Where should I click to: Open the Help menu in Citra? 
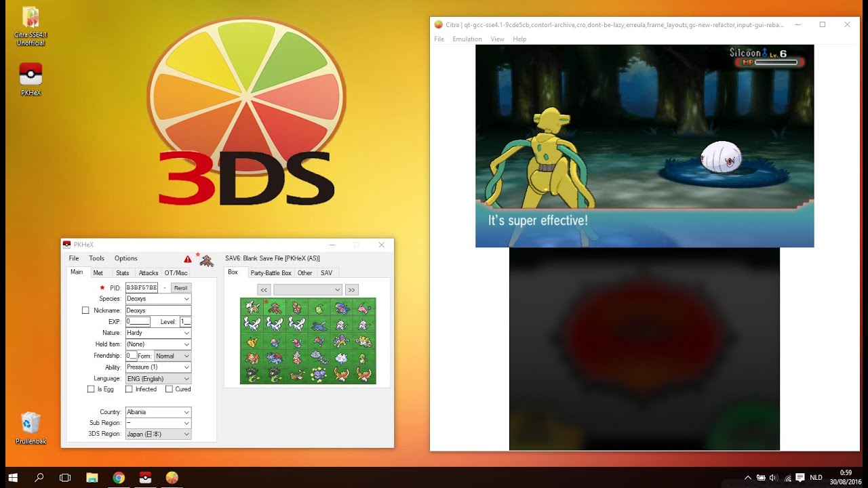click(519, 39)
